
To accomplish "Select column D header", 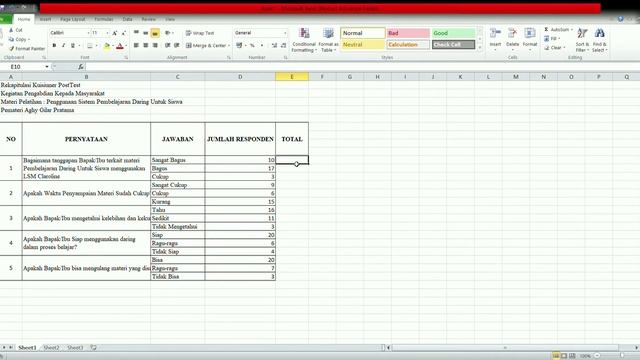I will [240, 77].
